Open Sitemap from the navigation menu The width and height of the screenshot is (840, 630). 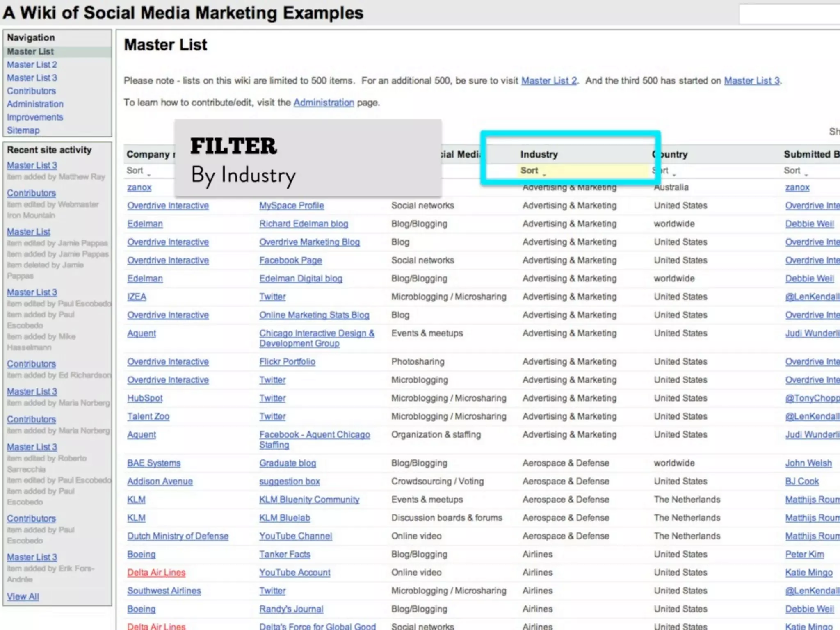tap(23, 130)
